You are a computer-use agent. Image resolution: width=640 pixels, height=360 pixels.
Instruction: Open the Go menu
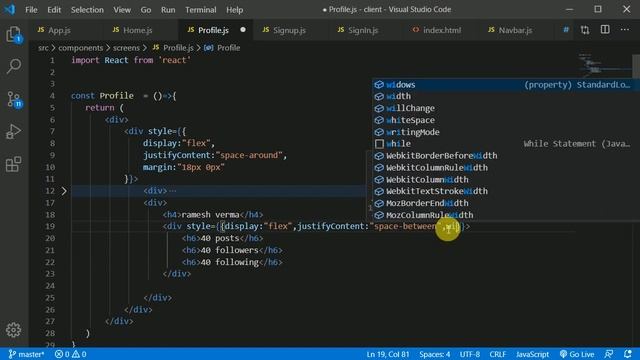(146, 9)
